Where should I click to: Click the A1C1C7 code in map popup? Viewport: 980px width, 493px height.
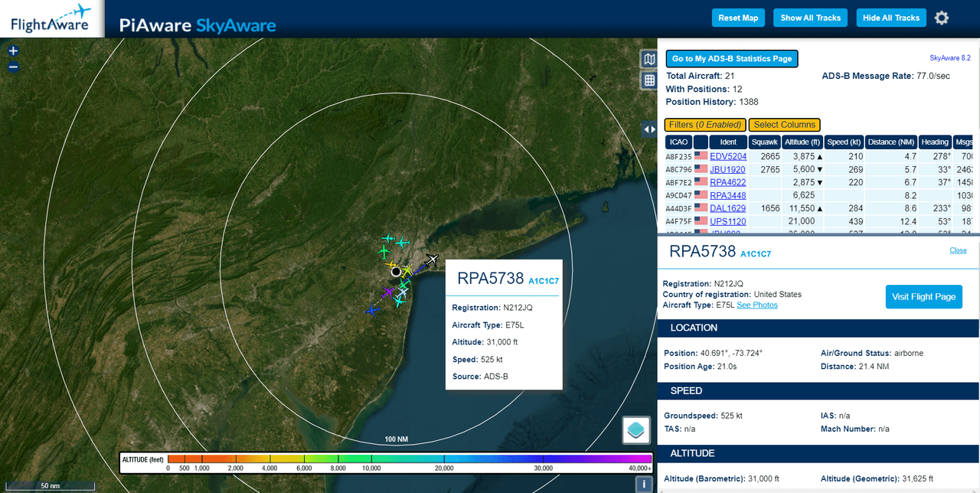point(544,280)
